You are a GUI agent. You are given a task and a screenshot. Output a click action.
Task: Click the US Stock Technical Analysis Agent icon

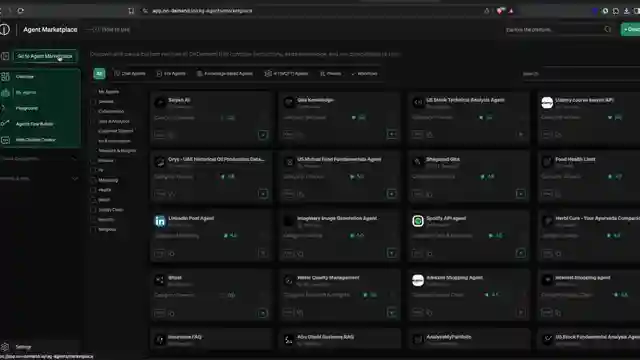pos(418,102)
